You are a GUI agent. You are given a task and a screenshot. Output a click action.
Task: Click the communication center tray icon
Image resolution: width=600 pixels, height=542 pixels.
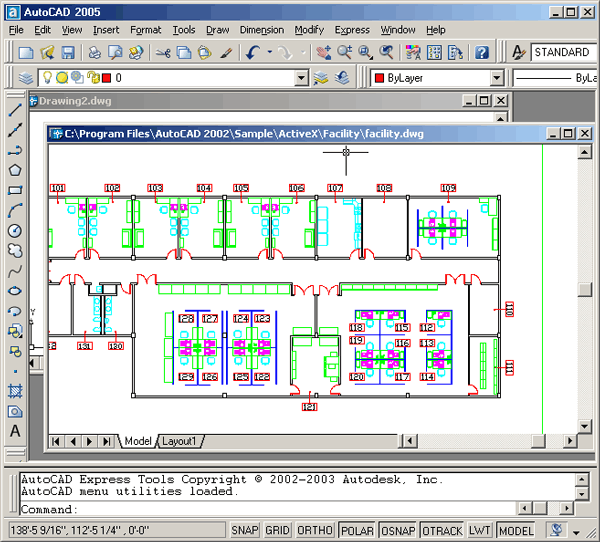click(x=556, y=530)
